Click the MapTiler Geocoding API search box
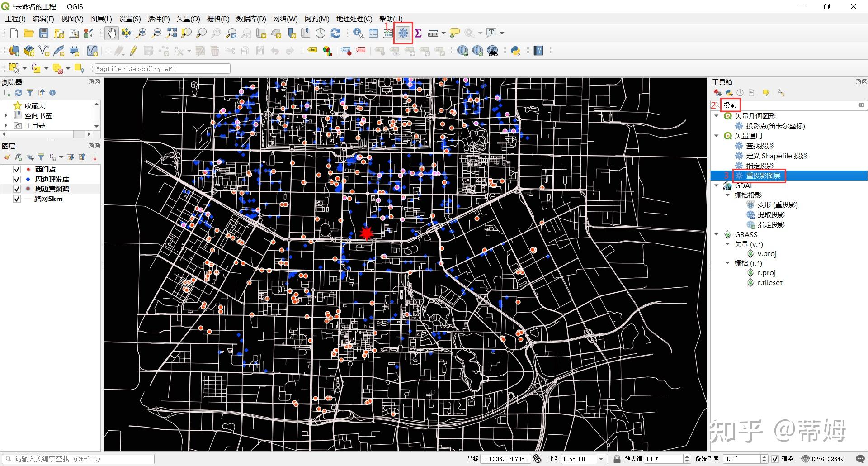Image resolution: width=868 pixels, height=466 pixels. [x=162, y=69]
